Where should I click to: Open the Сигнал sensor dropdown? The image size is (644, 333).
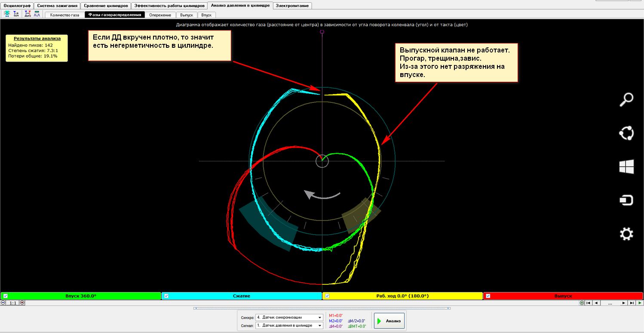coord(289,326)
